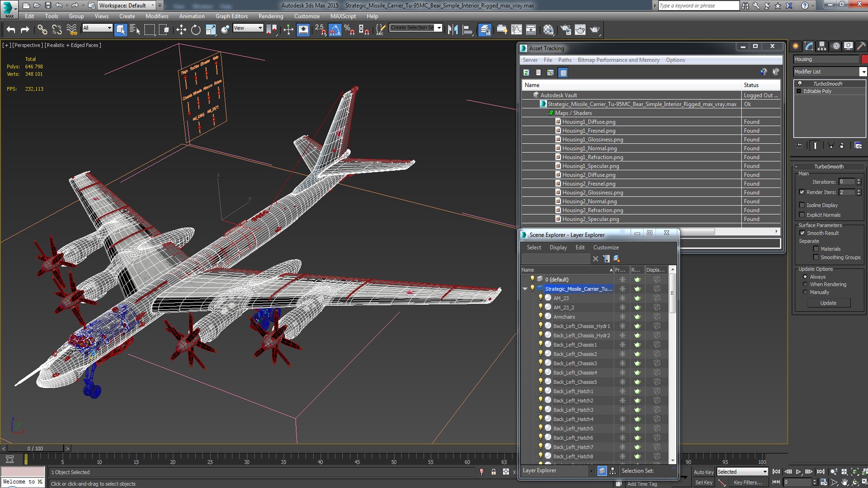Image resolution: width=868 pixels, height=488 pixels.
Task: Open the Create Selection Set dropdown
Action: [x=439, y=28]
